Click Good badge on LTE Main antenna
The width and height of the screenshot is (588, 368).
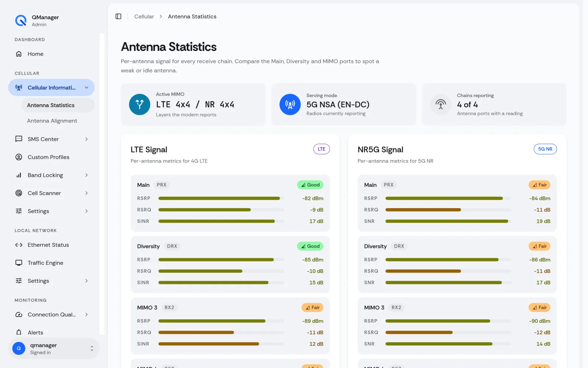coord(310,185)
